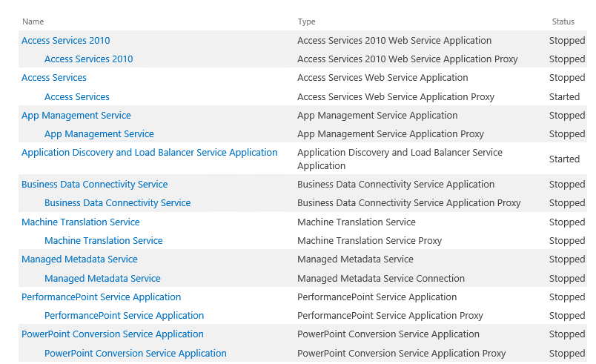The image size is (596, 364).
Task: Select the indented Access Services 2010 proxy link
Action: [x=88, y=59]
